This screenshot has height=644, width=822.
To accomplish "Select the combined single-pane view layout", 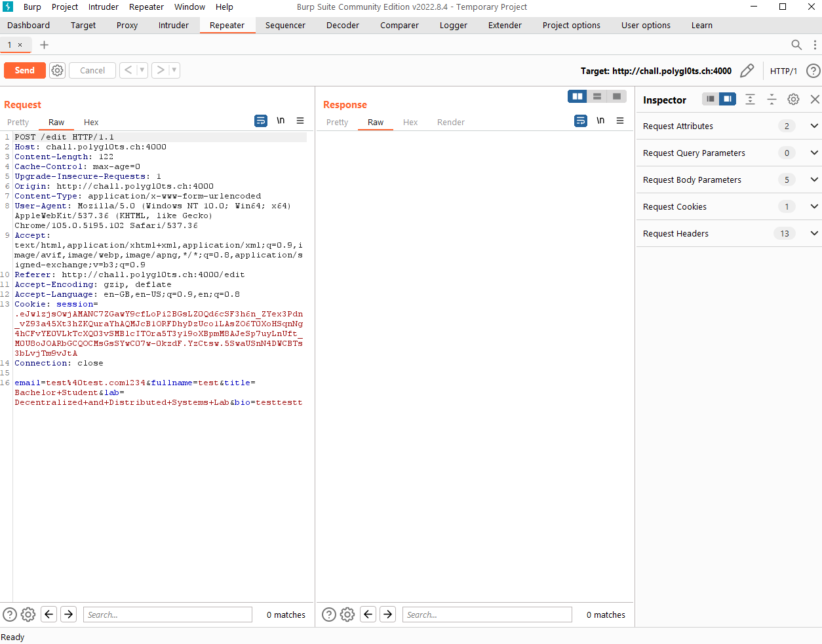I will tap(617, 96).
